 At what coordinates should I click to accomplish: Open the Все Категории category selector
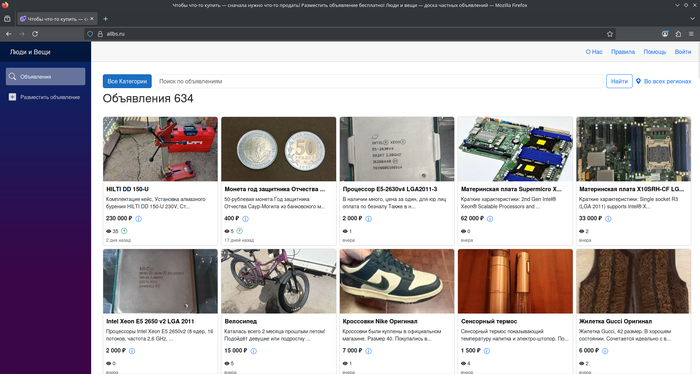point(127,81)
